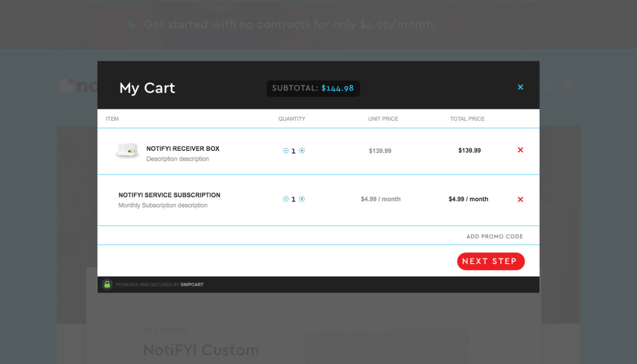Image resolution: width=637 pixels, height=364 pixels.
Task: Increase quantity of NotiFYI Receiver Box
Action: coord(302,150)
